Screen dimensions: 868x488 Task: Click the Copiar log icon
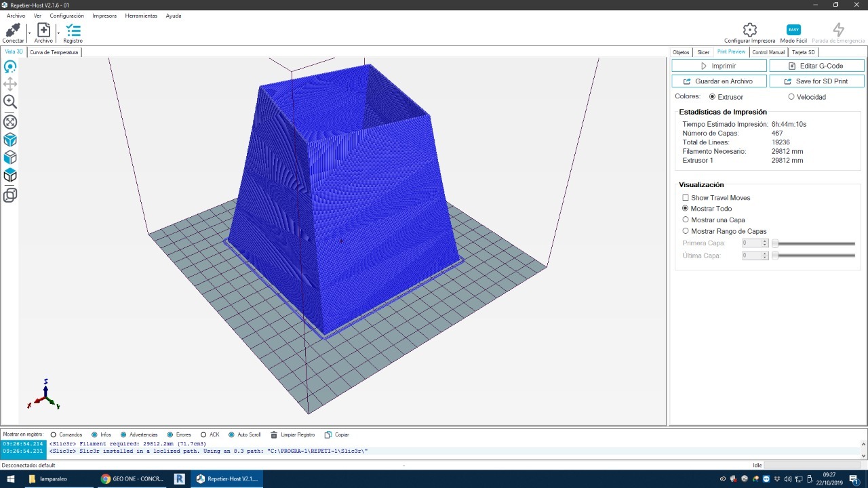point(328,434)
